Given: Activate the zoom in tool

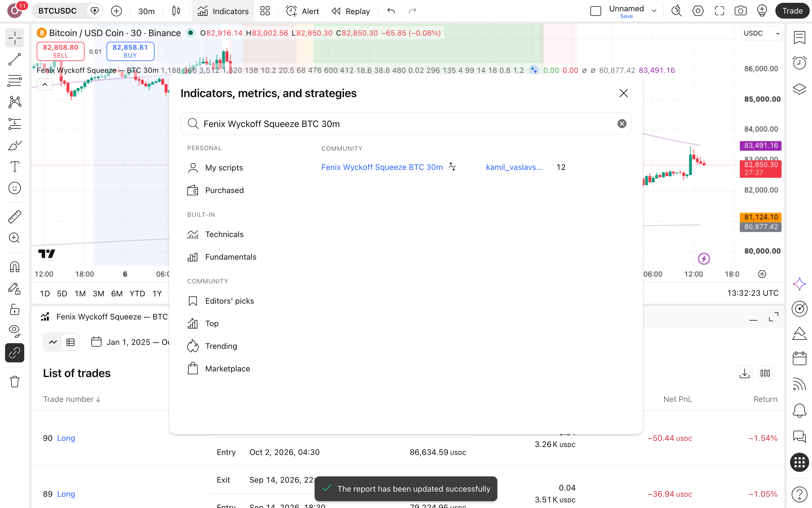Looking at the screenshot, I should click(14, 238).
